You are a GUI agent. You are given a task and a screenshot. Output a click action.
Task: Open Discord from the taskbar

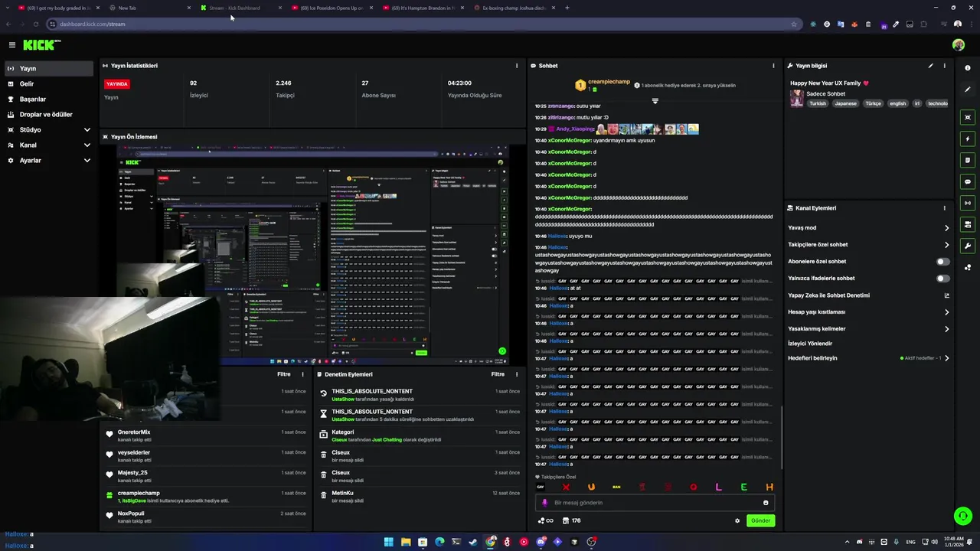click(x=541, y=542)
